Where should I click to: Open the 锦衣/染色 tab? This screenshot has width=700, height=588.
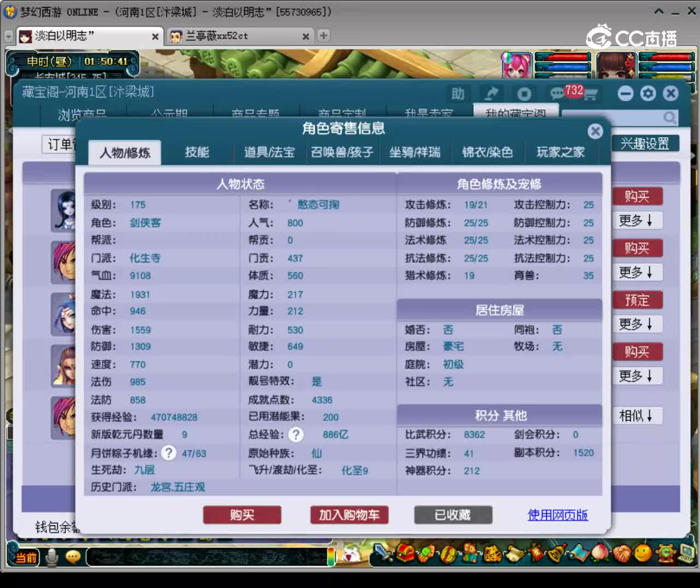[x=488, y=152]
